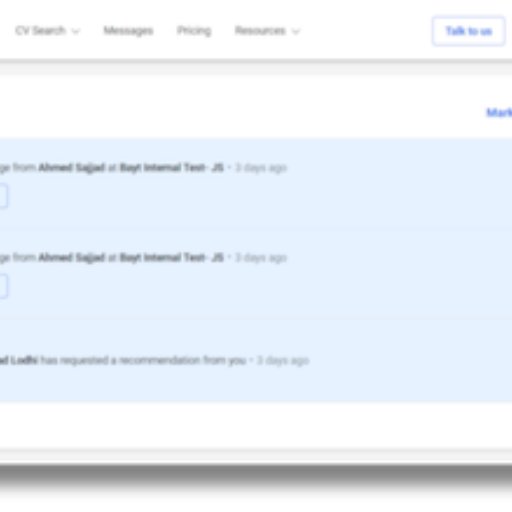Select the second Ahmed Sajjad message notification

point(256,274)
